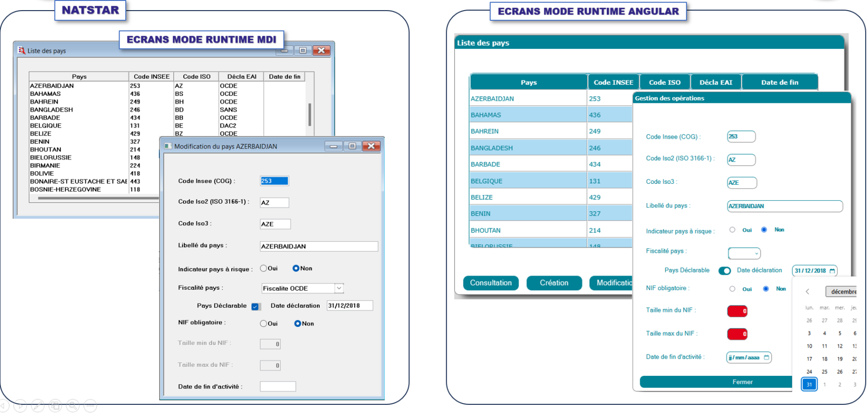The height and width of the screenshot is (414, 868).
Task: Select Oui for NIF obligatoire in MDI form
Action: pyautogui.click(x=263, y=324)
